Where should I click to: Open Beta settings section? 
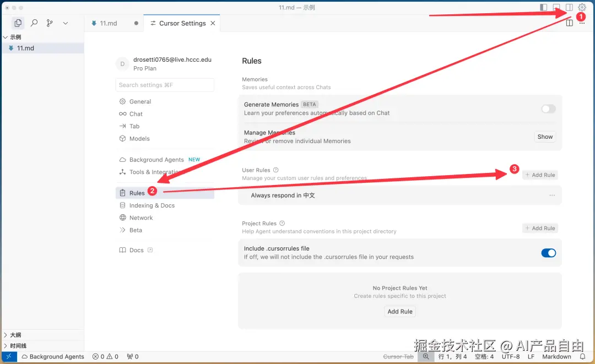[x=165, y=230]
